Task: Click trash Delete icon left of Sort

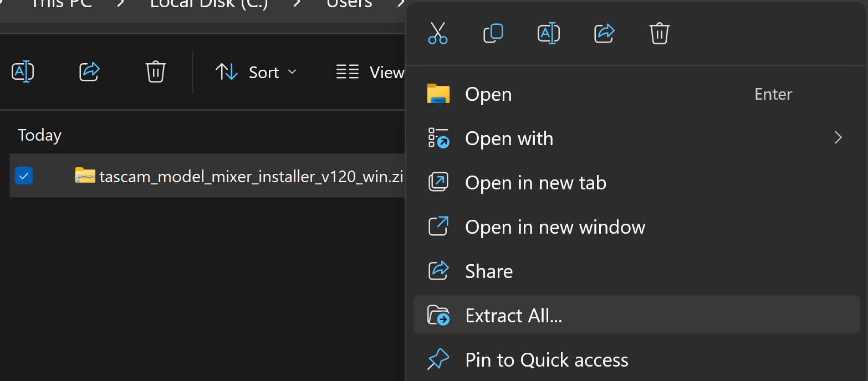Action: point(155,72)
